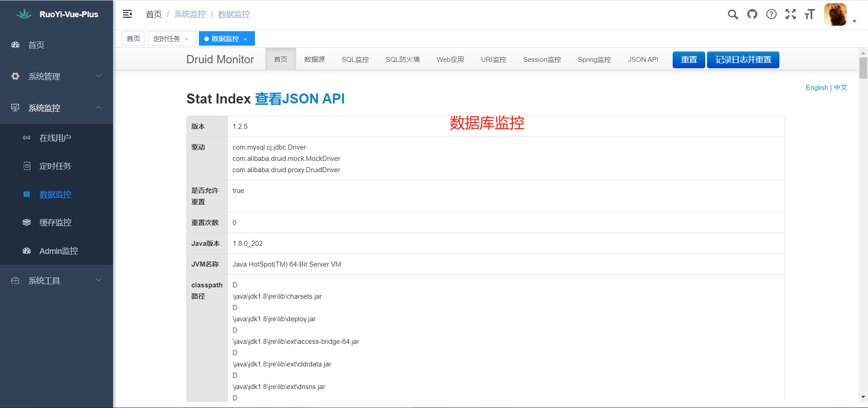Click com.alibaba.druid.proxy.DruidDriver text
This screenshot has width=868, height=408.
point(286,170)
